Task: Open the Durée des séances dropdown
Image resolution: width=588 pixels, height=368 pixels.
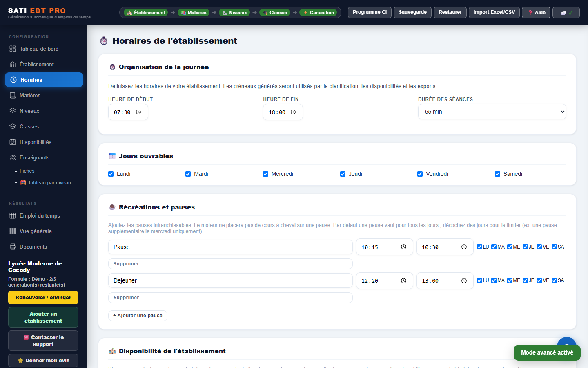Action: click(492, 112)
